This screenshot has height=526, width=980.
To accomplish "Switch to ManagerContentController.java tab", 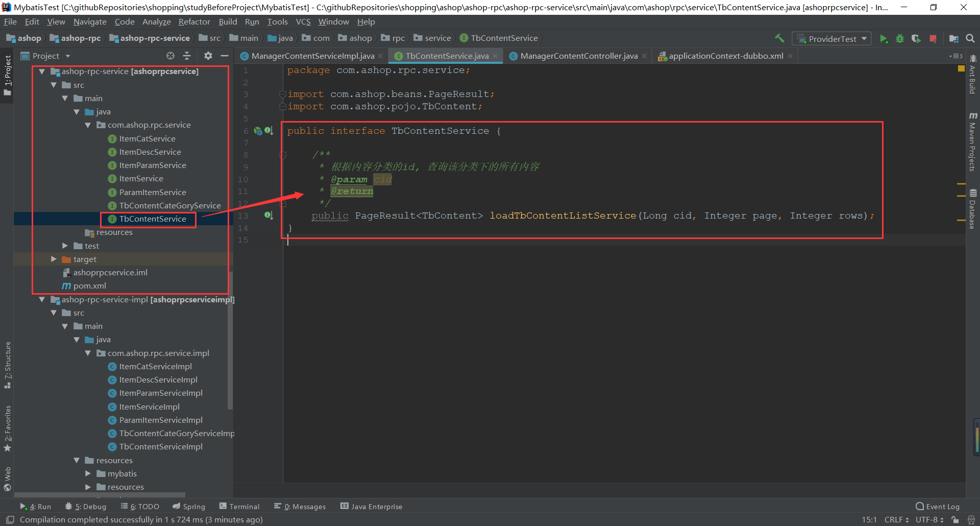I will click(579, 56).
